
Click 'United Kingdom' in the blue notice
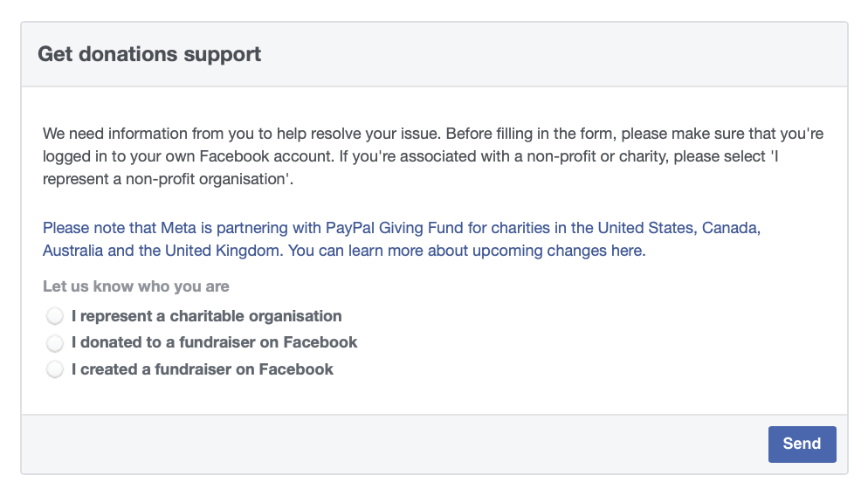pyautogui.click(x=224, y=251)
